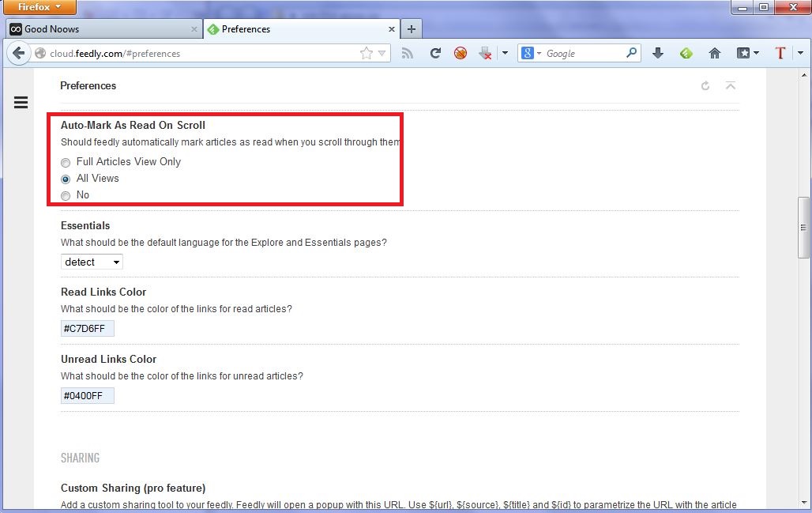
Task: Open the bookmarks menu star icon
Action: 743,53
